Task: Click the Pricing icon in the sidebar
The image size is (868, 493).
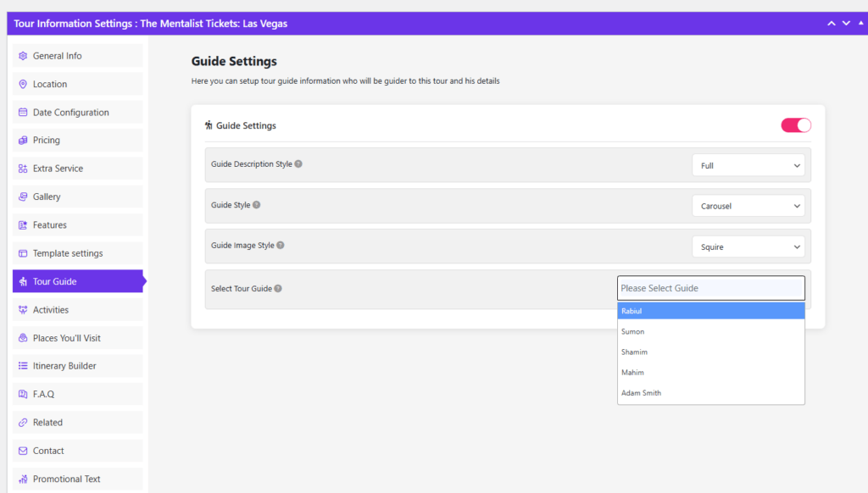Action: 21,140
